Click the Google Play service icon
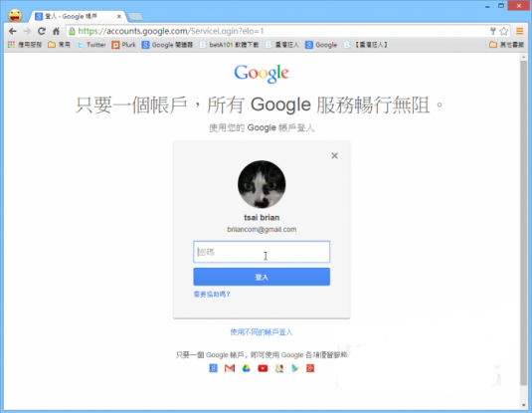Screen dimensions: 532x413 click(295, 368)
